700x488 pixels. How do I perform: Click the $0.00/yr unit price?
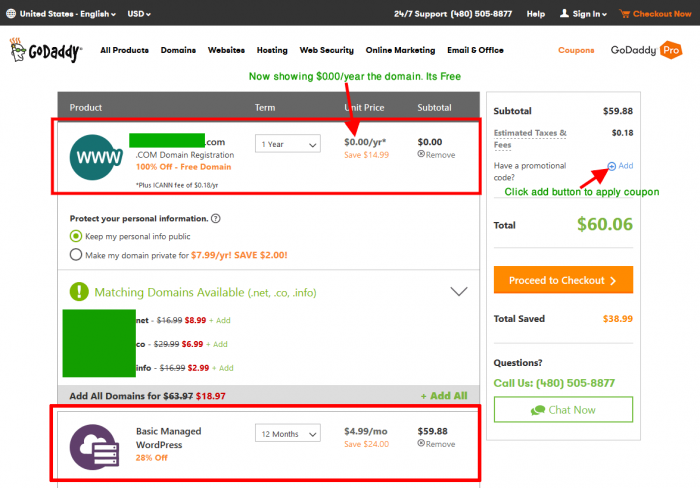coord(365,142)
